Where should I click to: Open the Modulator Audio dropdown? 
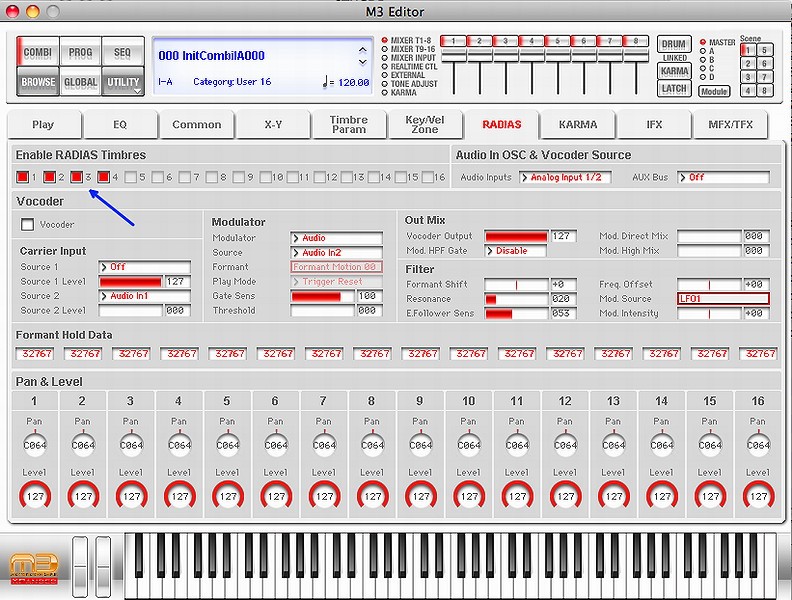tap(336, 238)
